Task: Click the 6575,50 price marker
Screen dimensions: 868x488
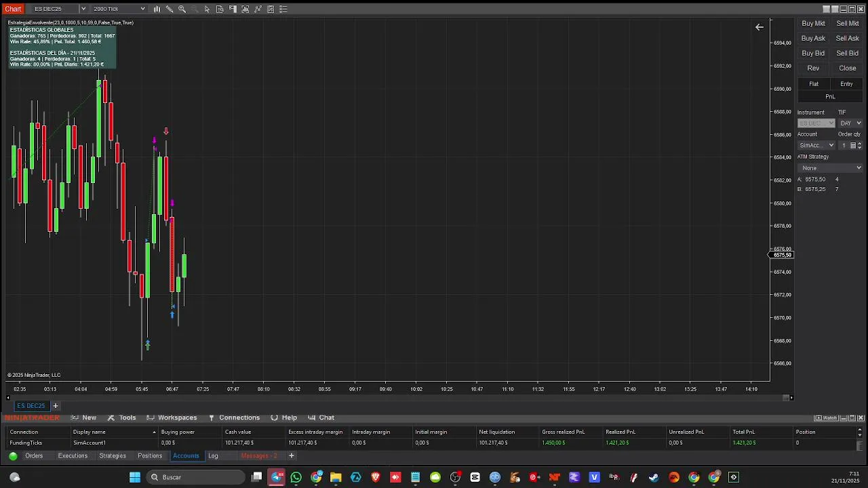Action: [783, 255]
